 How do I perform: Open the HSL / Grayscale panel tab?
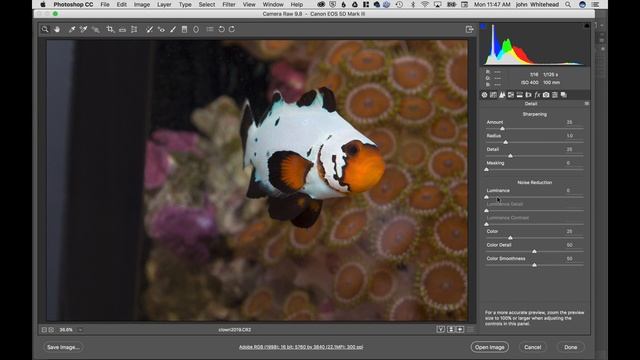511,95
